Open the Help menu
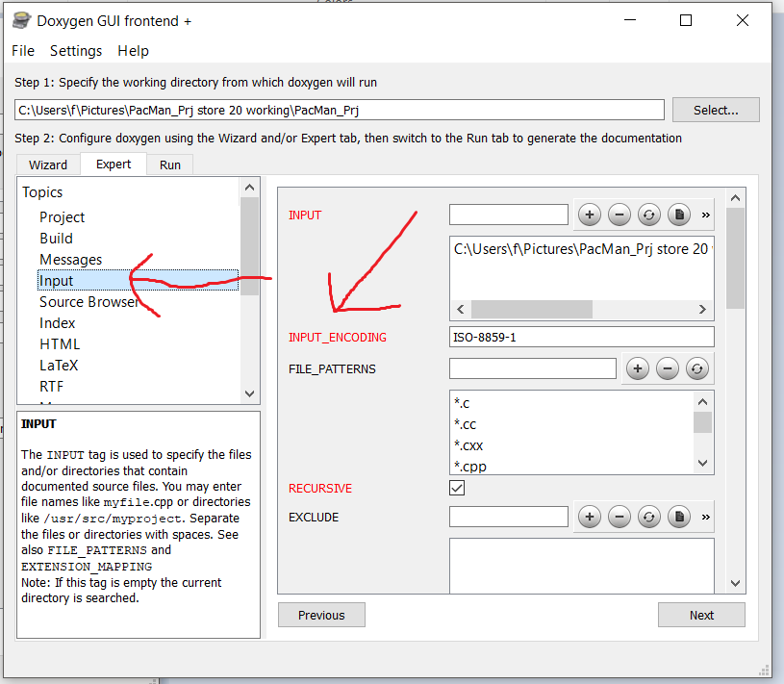 click(133, 51)
